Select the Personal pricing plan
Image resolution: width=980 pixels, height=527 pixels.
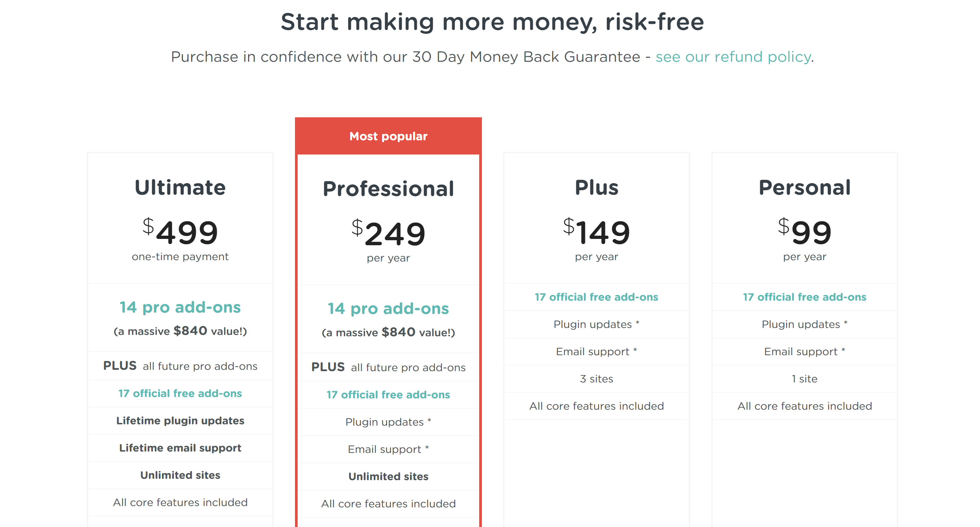coord(804,187)
